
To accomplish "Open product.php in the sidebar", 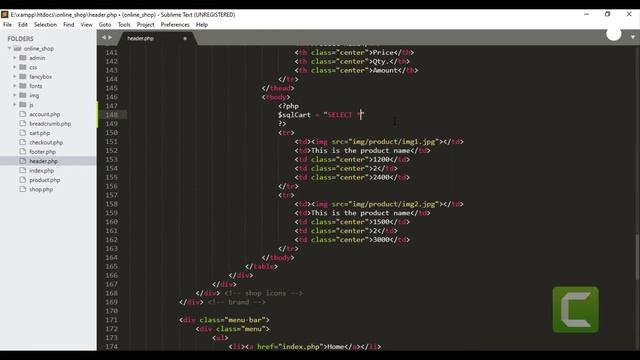I will 44,180.
